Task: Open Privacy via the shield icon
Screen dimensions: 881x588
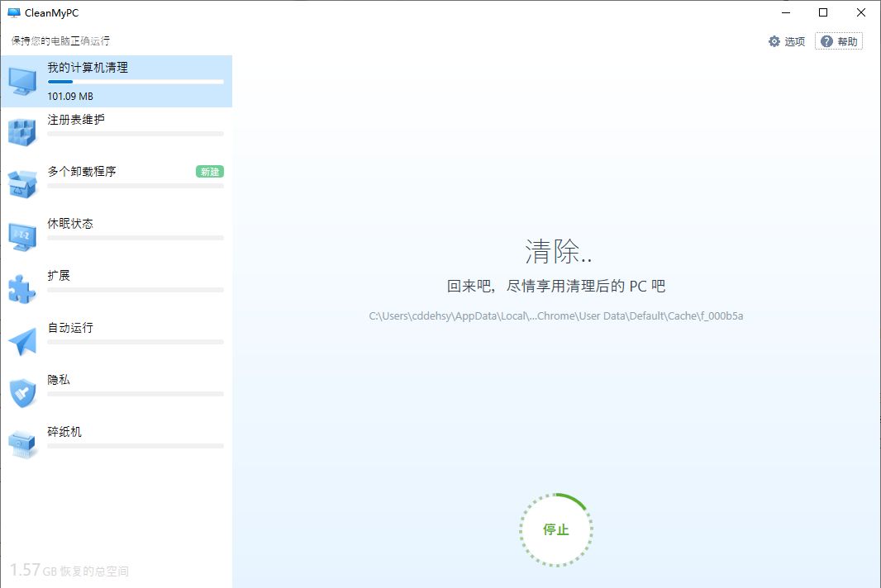Action: pos(22,391)
